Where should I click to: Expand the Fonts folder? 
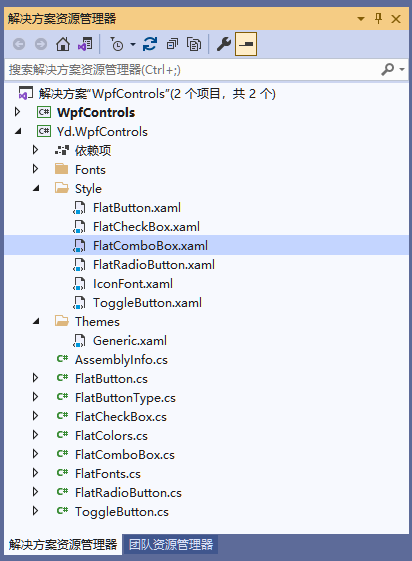pyautogui.click(x=35, y=169)
